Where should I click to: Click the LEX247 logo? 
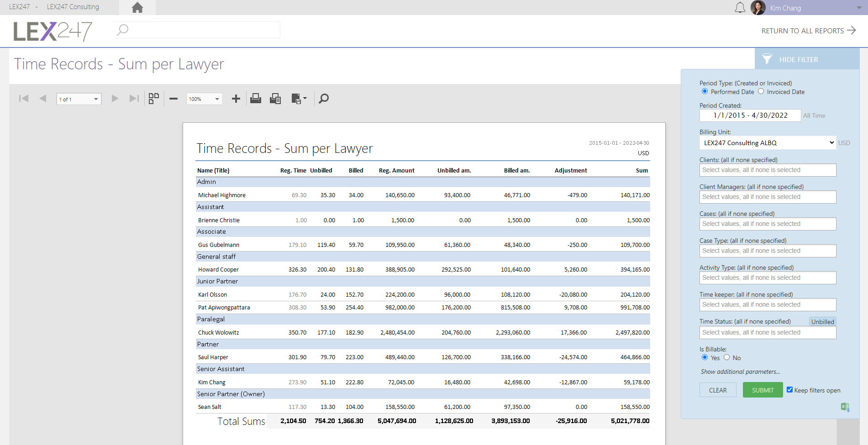pyautogui.click(x=53, y=31)
